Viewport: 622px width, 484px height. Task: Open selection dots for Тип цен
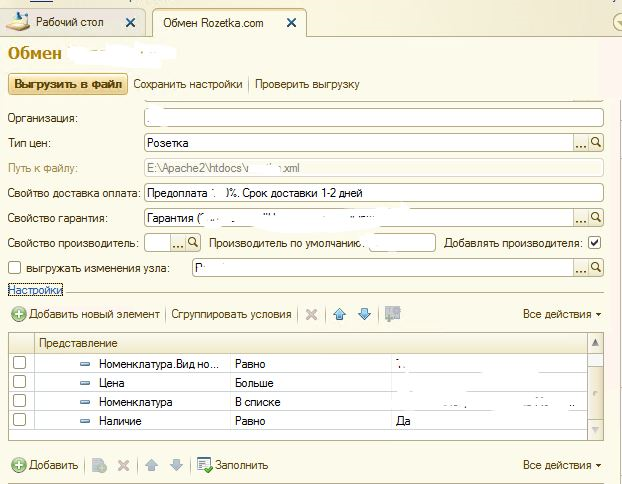(x=581, y=143)
